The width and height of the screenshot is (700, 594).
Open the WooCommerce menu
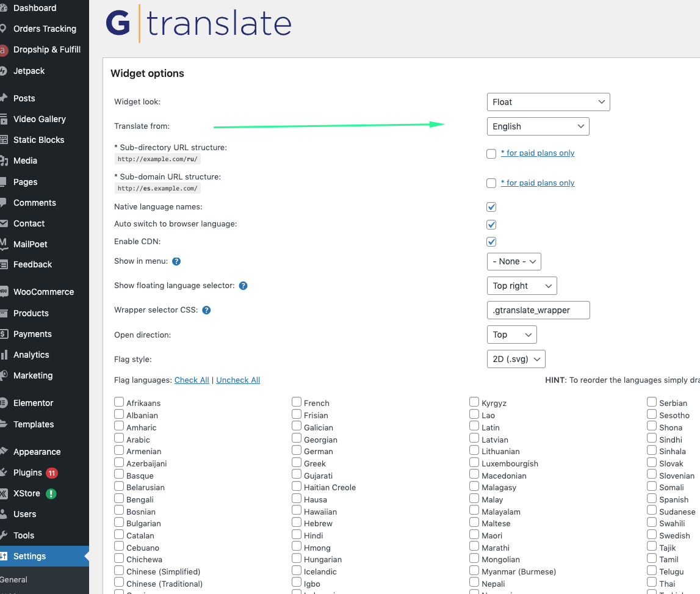pyautogui.click(x=44, y=292)
